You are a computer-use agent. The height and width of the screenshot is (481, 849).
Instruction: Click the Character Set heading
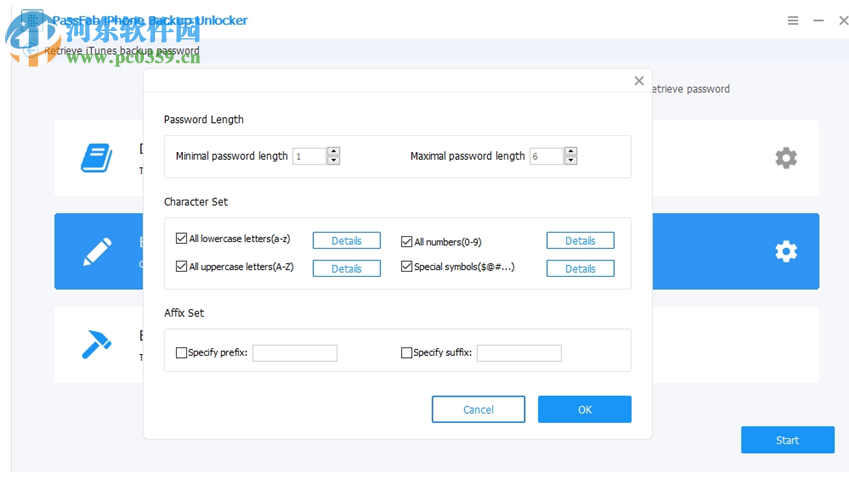point(196,202)
